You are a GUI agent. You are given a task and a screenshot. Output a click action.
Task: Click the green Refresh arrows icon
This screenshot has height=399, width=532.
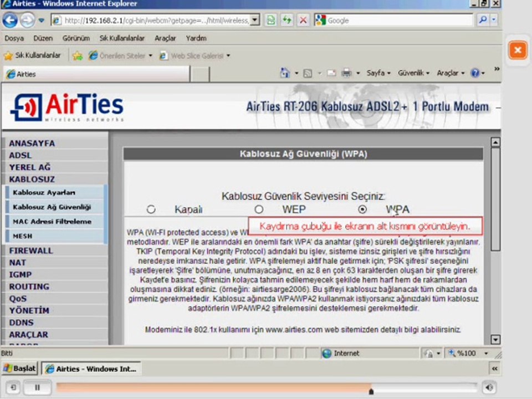(x=287, y=21)
